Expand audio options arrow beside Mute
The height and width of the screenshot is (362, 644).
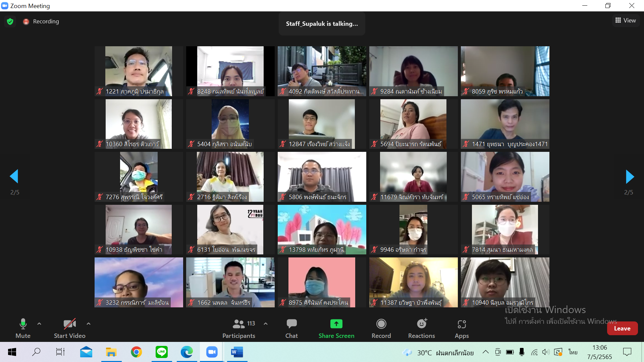(x=39, y=324)
